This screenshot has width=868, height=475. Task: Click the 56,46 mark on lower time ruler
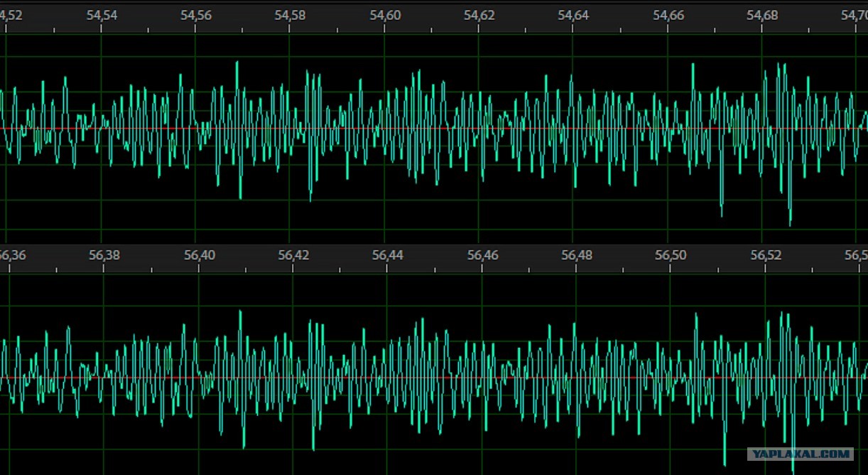tap(482, 255)
